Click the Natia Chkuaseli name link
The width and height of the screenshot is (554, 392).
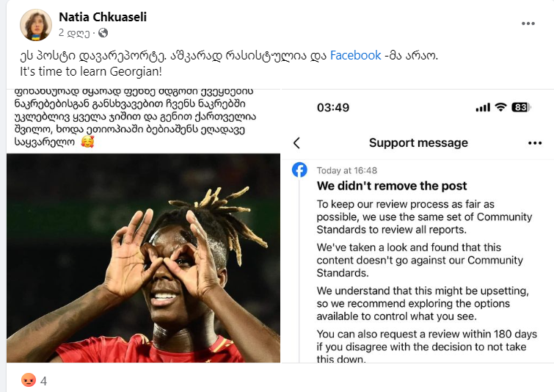tap(103, 17)
